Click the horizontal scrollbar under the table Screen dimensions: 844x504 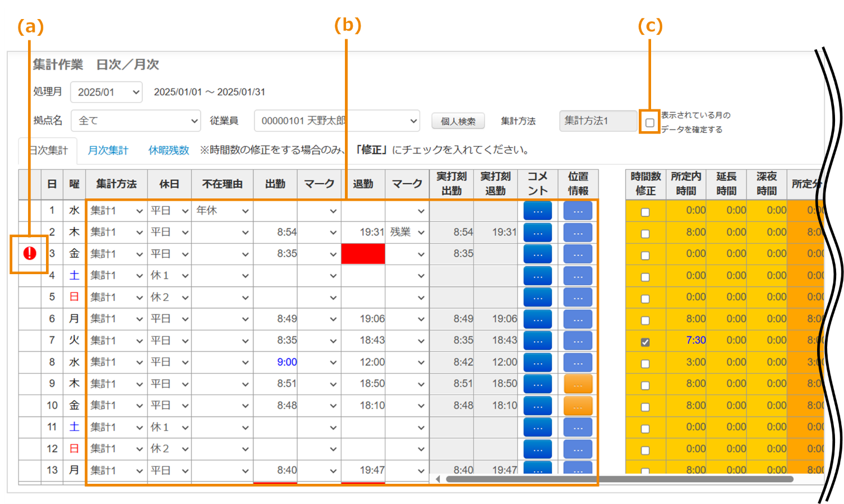(617, 479)
